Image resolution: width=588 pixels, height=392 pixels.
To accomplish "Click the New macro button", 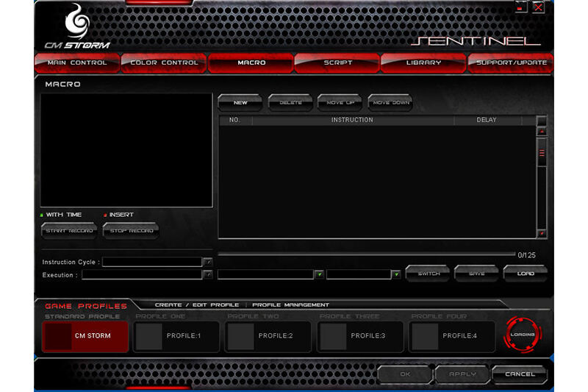I will (x=240, y=102).
